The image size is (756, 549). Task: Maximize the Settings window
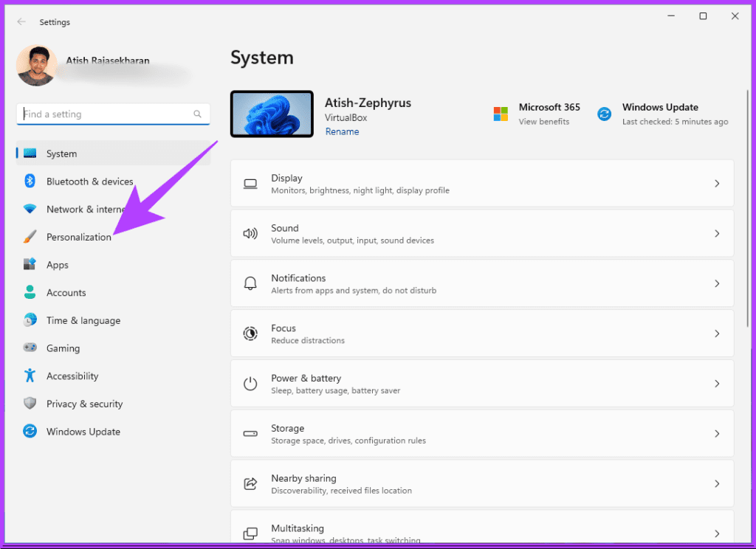703,16
